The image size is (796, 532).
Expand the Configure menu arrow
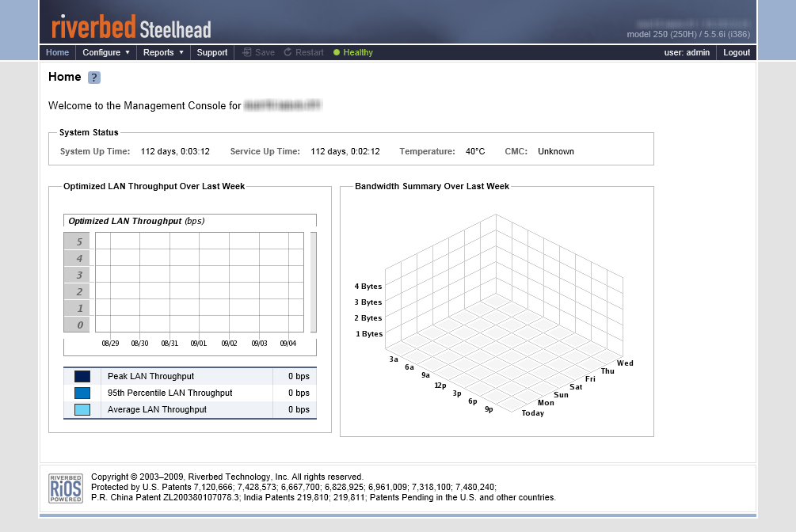128,52
